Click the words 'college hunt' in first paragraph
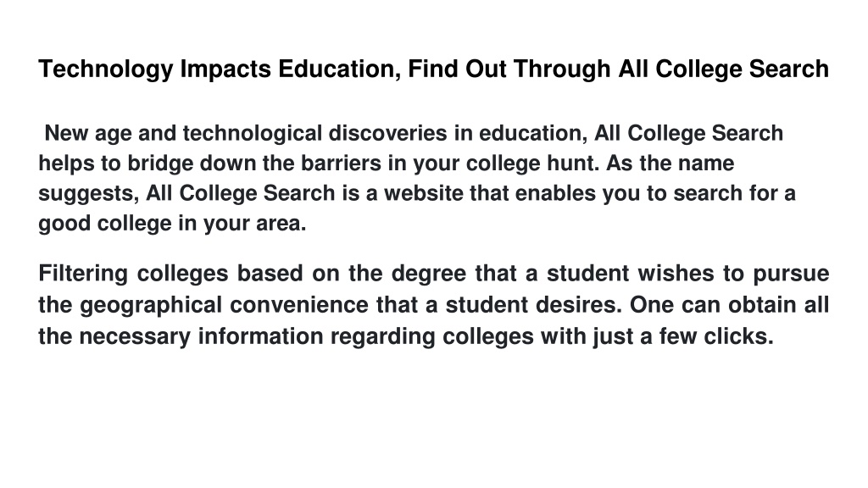This screenshot has height=488, width=868. tap(531, 164)
